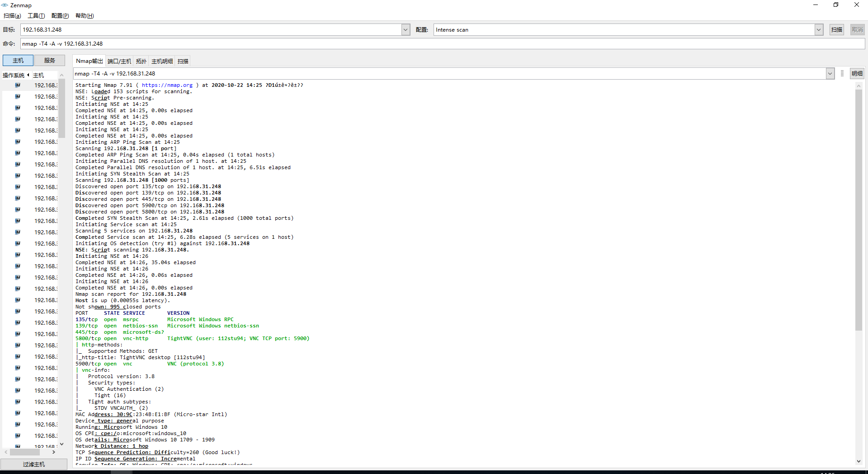Click 'OS details: Microsoft Windows 10 1709 - 1909'

[x=145, y=440]
